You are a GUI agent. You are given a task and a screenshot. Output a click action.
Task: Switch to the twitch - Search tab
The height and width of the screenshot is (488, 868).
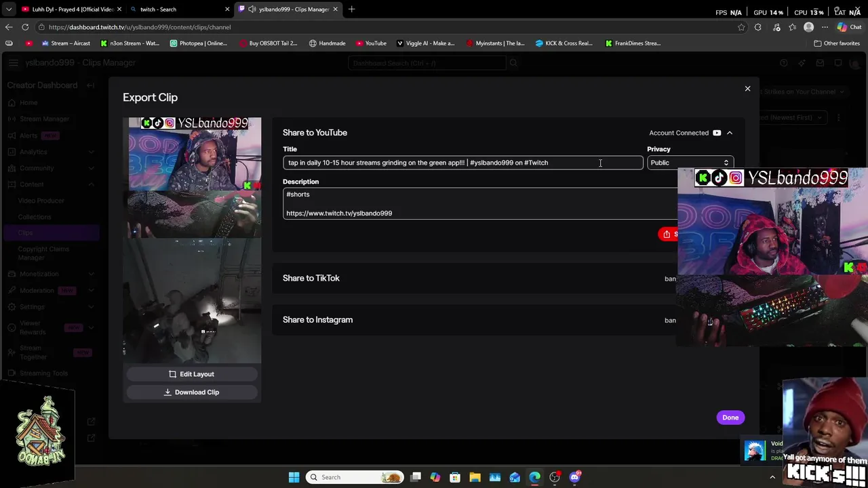180,9
